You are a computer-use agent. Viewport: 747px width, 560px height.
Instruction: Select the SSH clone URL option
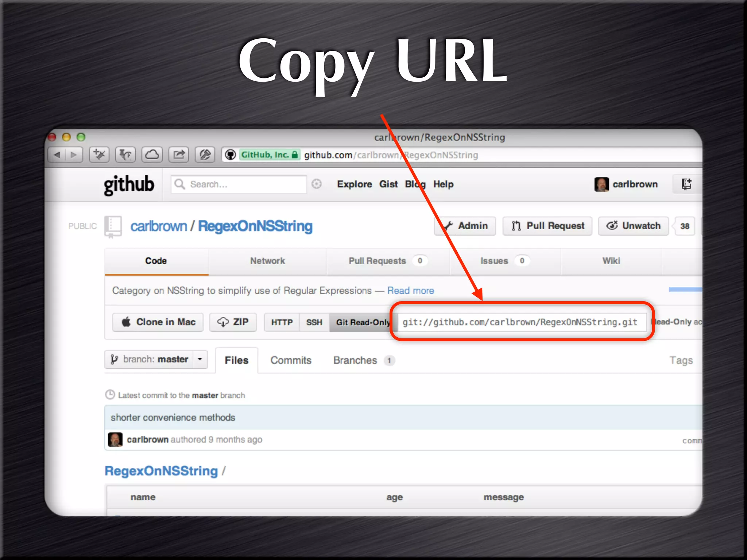click(x=314, y=322)
